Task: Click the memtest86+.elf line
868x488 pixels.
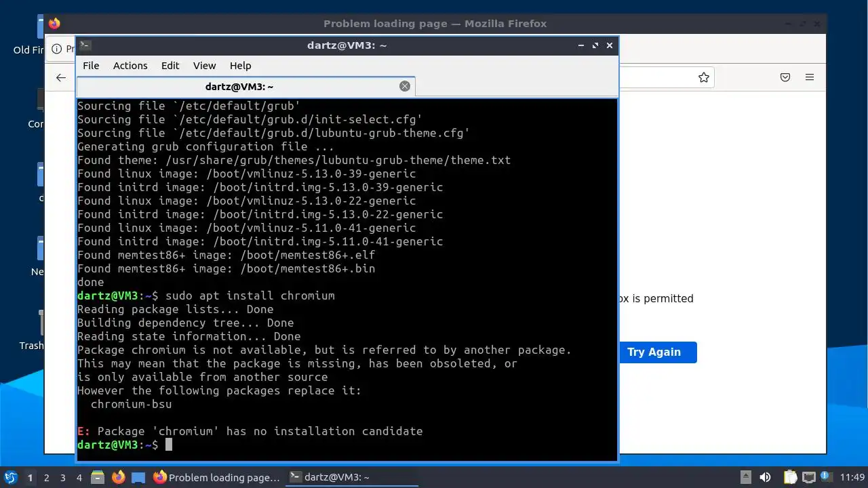Action: coord(226,255)
